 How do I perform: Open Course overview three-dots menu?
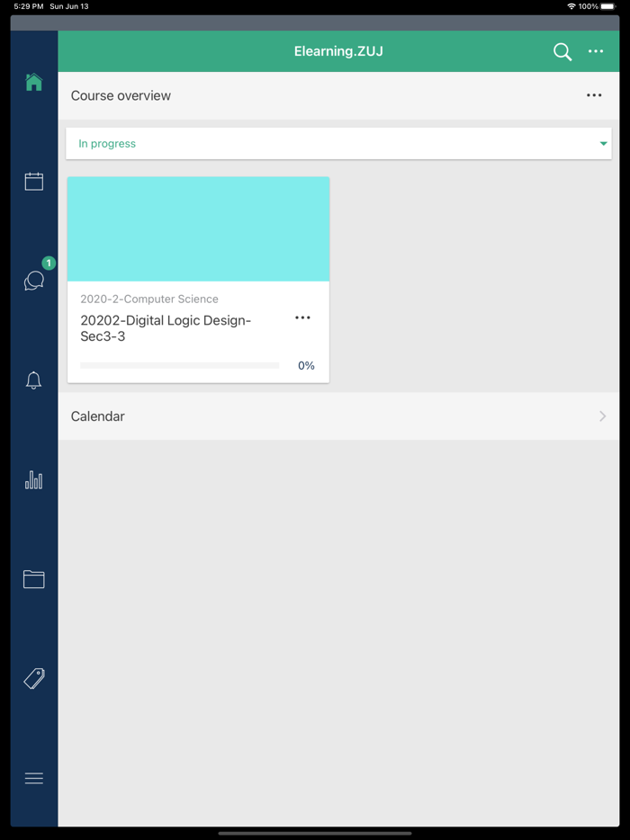pyautogui.click(x=594, y=95)
